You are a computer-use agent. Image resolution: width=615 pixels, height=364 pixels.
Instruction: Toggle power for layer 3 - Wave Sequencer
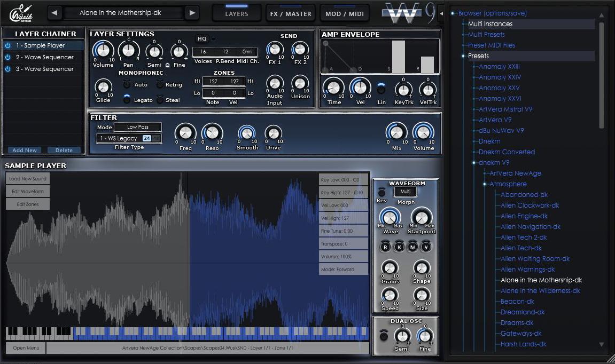[x=7, y=69]
